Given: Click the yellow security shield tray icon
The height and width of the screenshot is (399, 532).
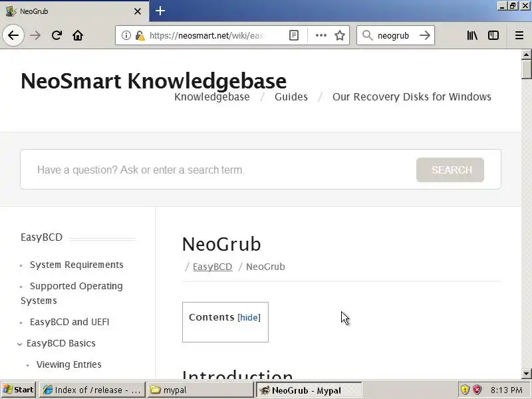Looking at the screenshot, I should point(465,390).
